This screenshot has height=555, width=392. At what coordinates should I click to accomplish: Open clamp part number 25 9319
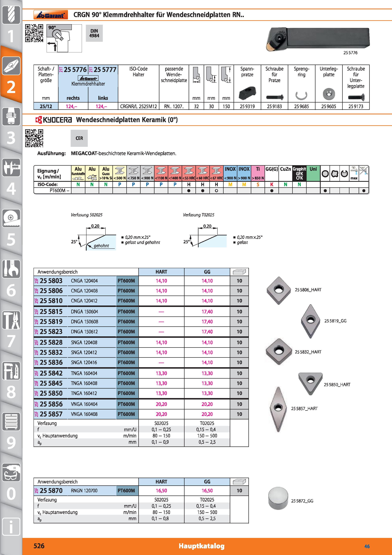point(247,106)
